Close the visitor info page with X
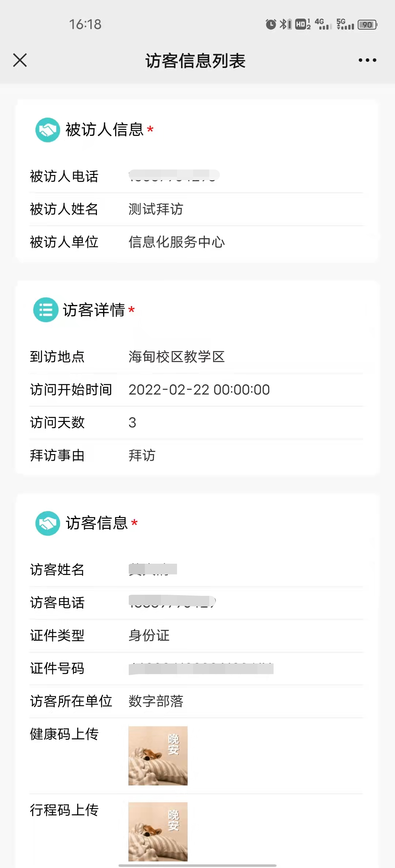This screenshot has width=395, height=868. [20, 60]
